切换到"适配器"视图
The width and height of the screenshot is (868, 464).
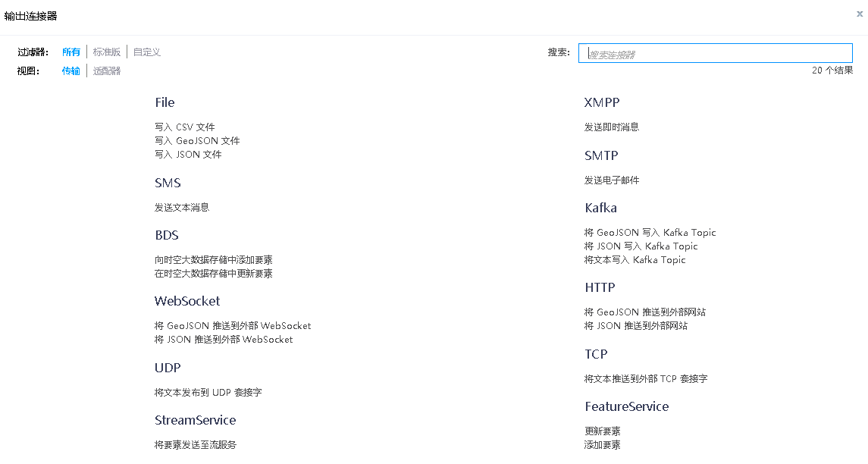pos(107,70)
